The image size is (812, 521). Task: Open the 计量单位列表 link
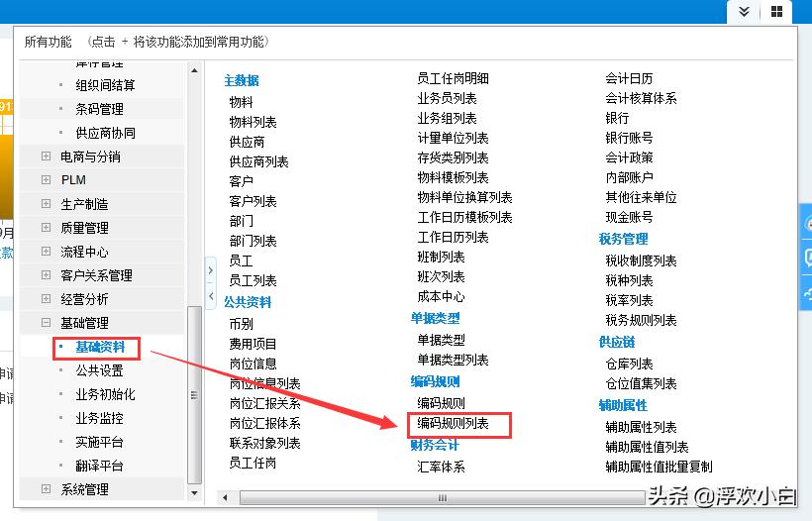click(x=454, y=139)
